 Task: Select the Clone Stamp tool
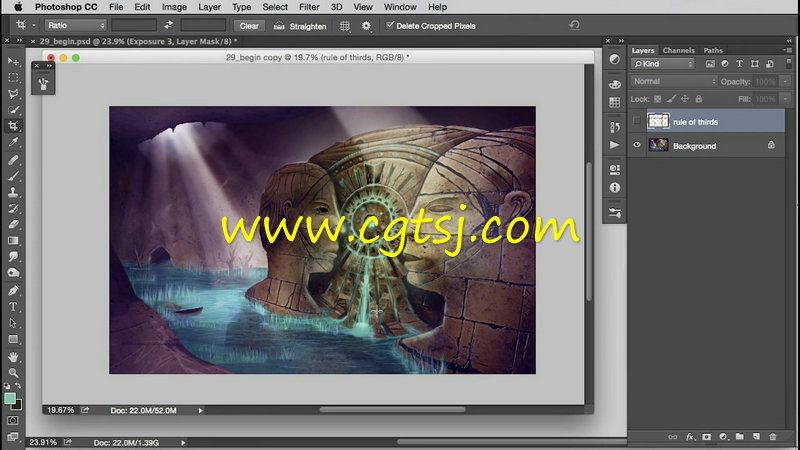pyautogui.click(x=13, y=192)
